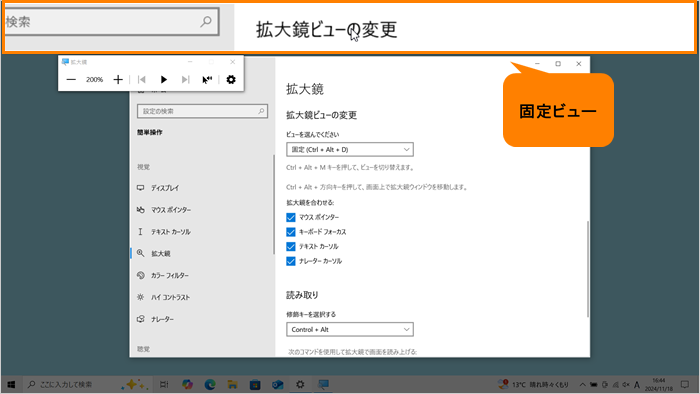Expand the system tray hidden icons chevron
Viewport: 700px width, 394px height.
tap(583, 384)
